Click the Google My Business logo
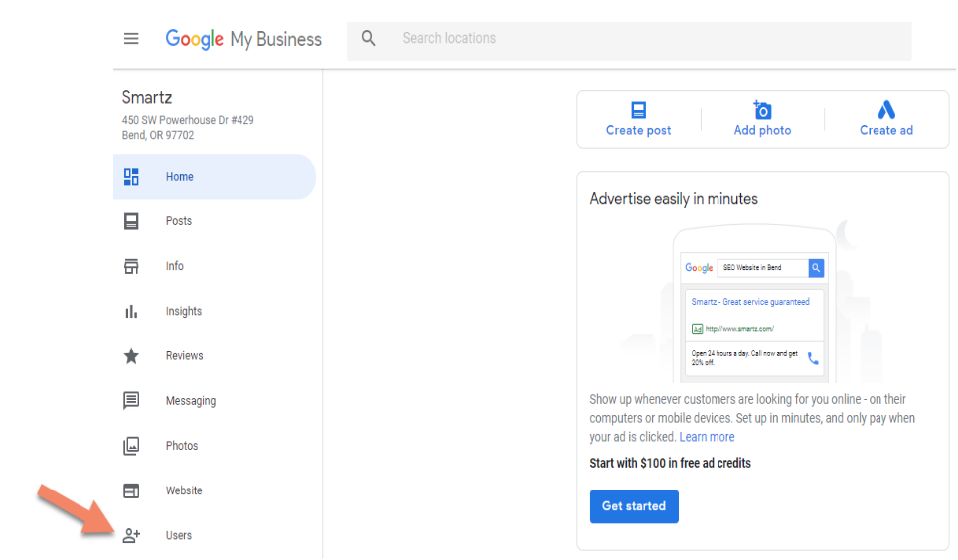 pyautogui.click(x=243, y=39)
